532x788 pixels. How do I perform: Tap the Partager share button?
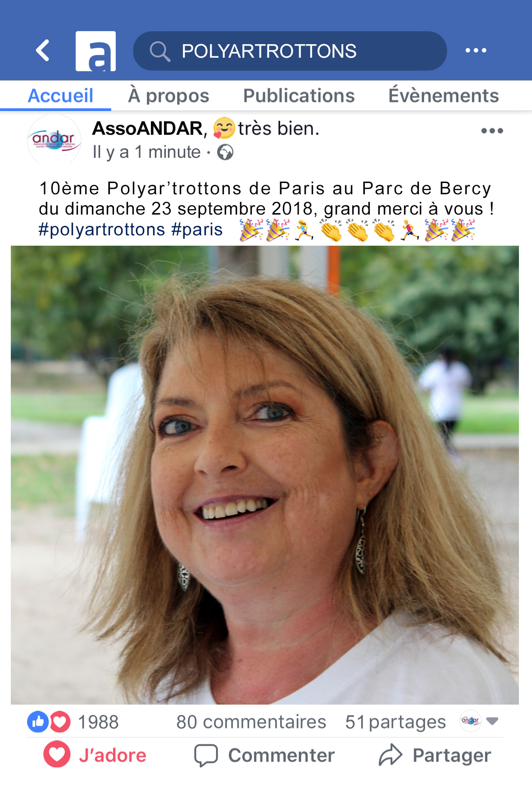pos(435,755)
